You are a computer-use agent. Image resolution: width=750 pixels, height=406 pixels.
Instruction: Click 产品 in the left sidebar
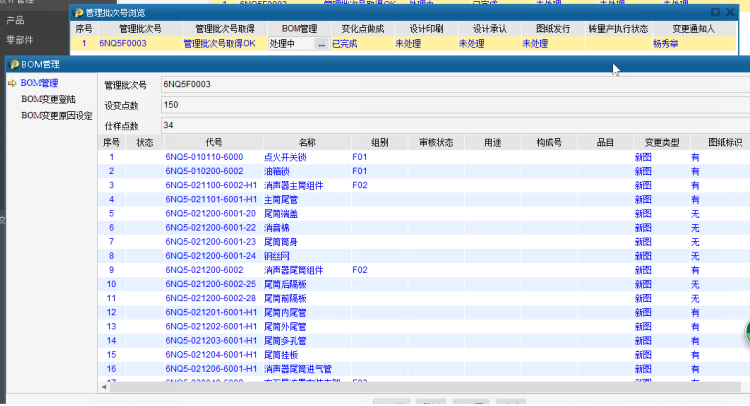17,19
